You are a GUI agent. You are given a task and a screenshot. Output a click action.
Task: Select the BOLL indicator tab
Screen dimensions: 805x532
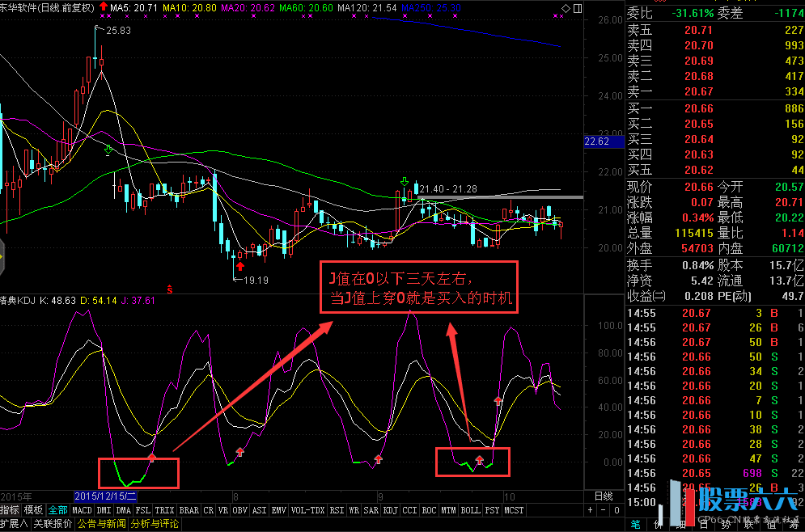point(470,510)
